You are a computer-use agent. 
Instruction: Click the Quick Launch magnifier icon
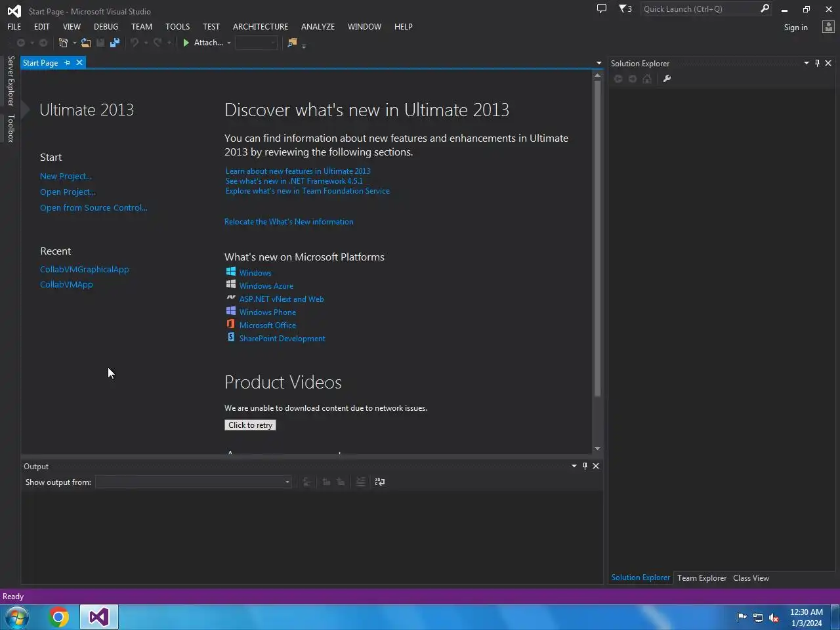point(765,9)
